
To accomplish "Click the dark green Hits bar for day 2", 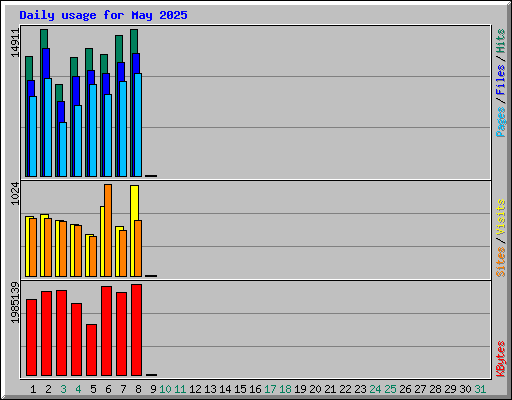I will point(44,38).
